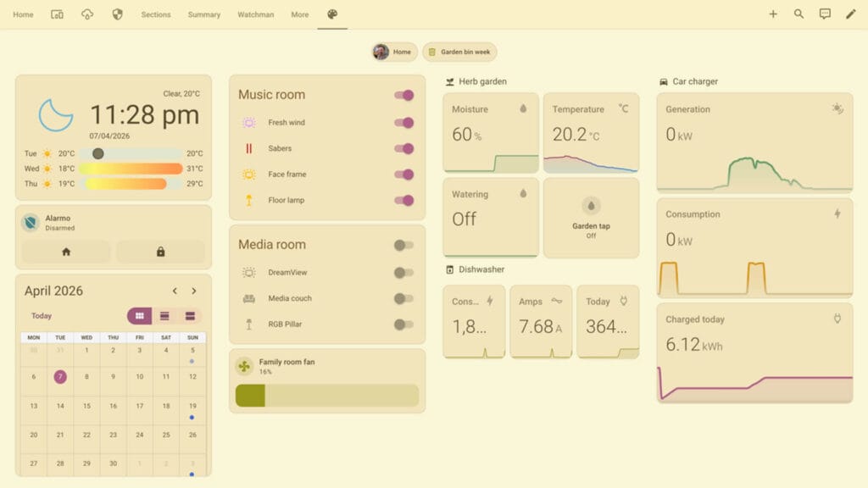Click the Face frame light icon
Viewport: 868px width, 488px height.
[x=249, y=175]
